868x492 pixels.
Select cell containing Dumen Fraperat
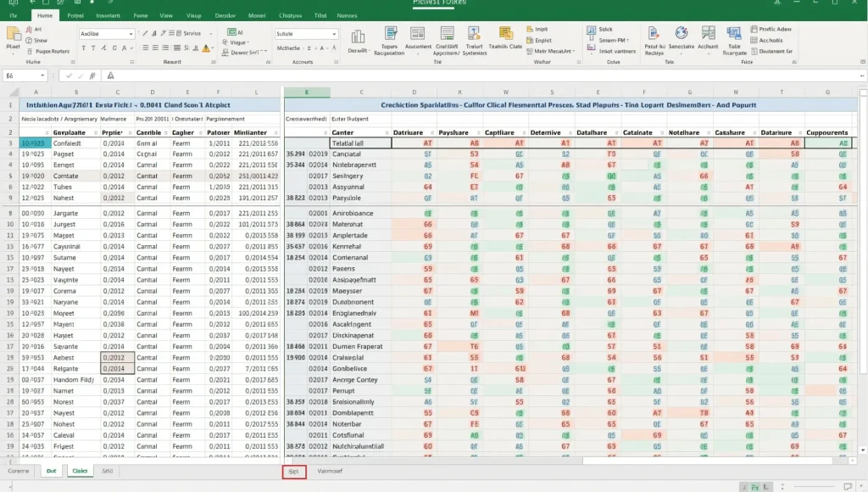(x=361, y=347)
